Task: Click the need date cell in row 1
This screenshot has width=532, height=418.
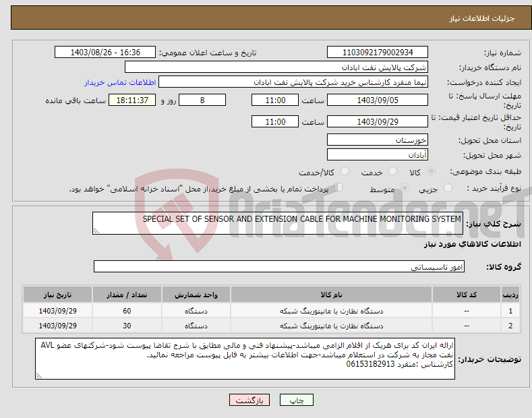Action: tap(58, 311)
